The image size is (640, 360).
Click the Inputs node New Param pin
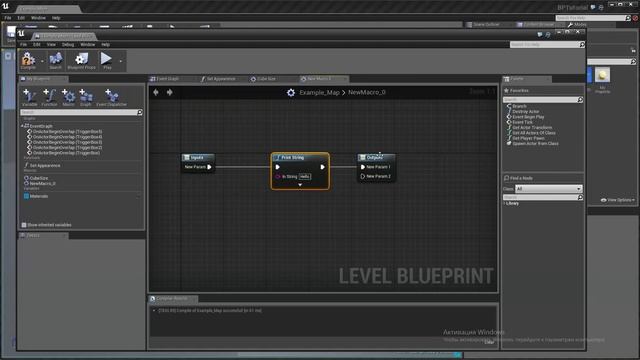click(209, 167)
